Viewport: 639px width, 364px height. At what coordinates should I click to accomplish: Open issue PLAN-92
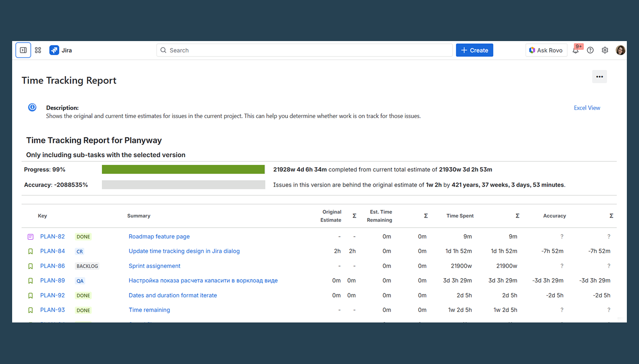(x=52, y=295)
